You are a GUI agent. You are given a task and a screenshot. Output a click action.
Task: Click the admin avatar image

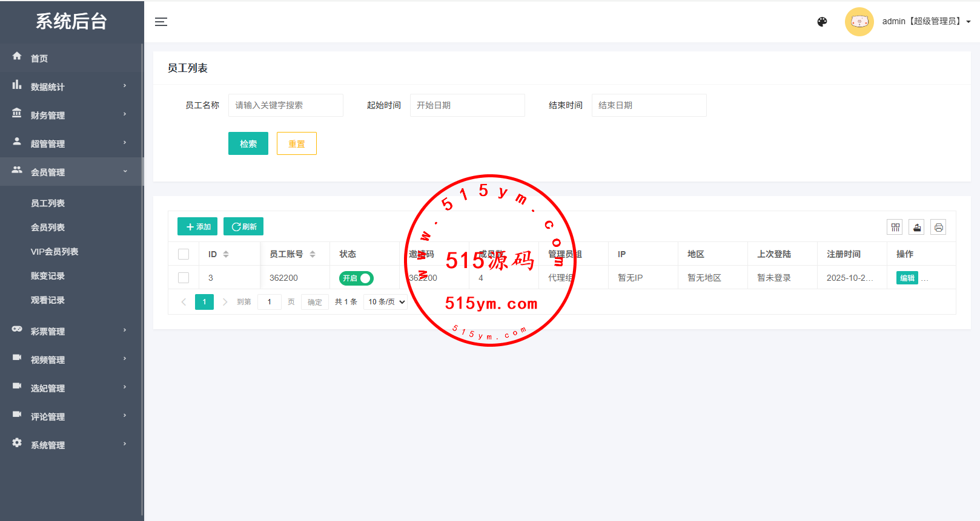[x=859, y=22]
